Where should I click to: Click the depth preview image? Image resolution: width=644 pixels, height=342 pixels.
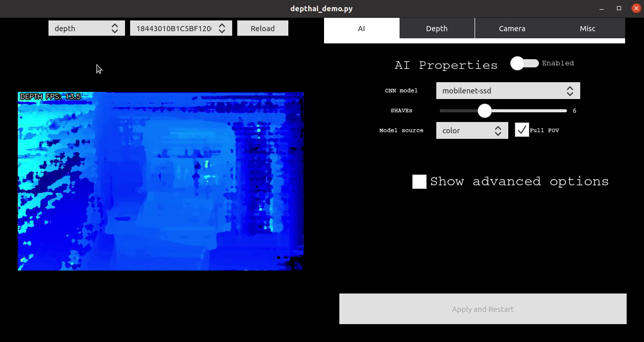tap(161, 181)
